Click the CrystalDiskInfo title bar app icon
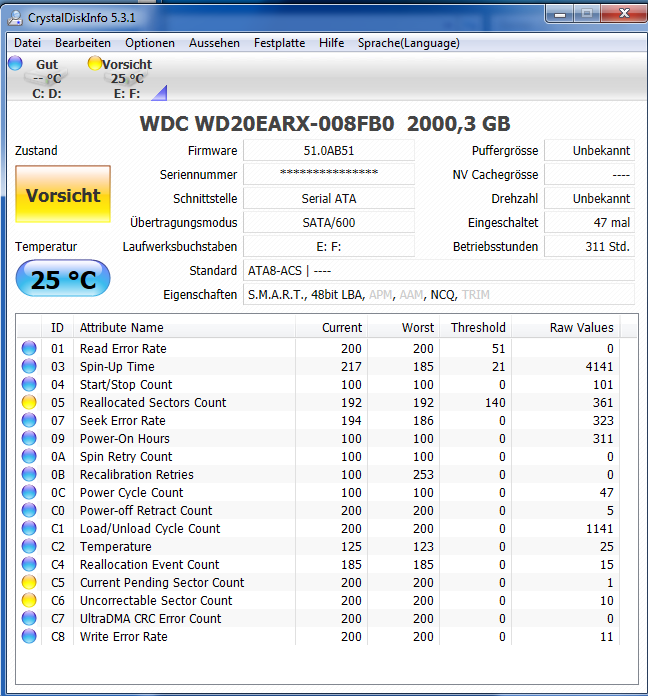The height and width of the screenshot is (696, 648). (x=15, y=18)
